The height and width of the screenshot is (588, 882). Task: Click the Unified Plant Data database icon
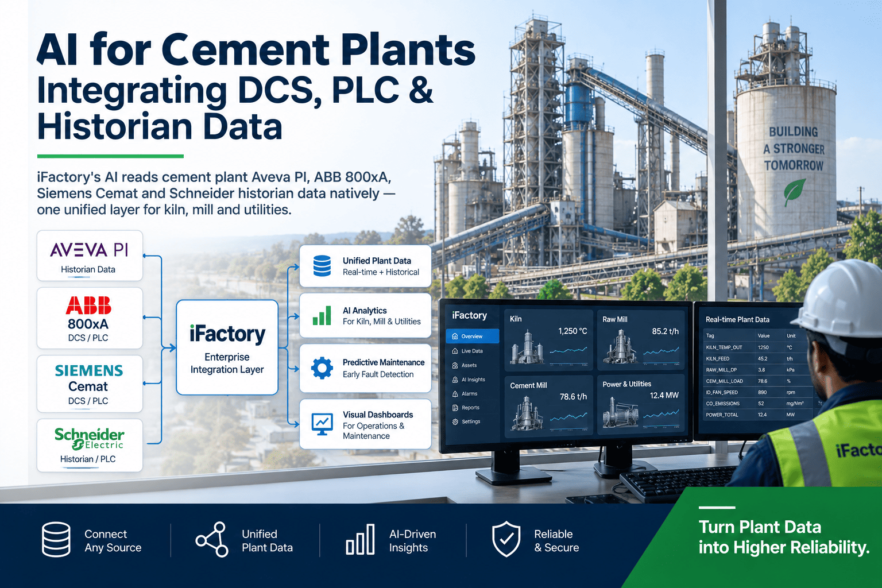click(x=322, y=266)
